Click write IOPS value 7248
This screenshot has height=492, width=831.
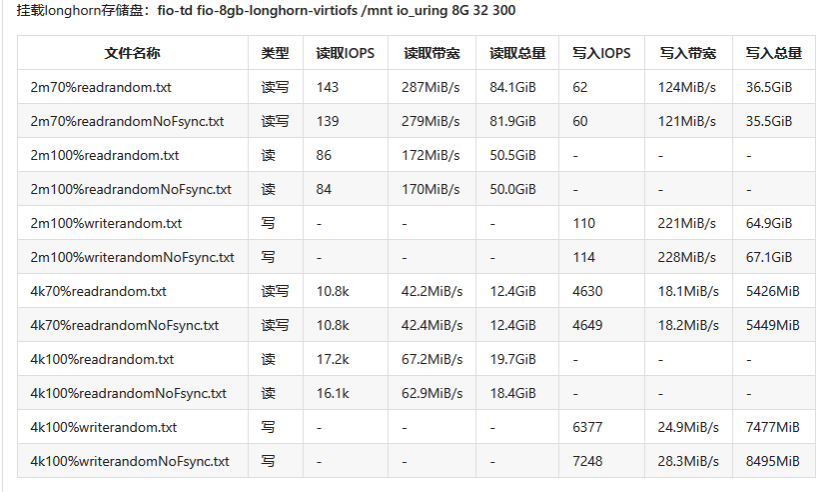click(587, 461)
